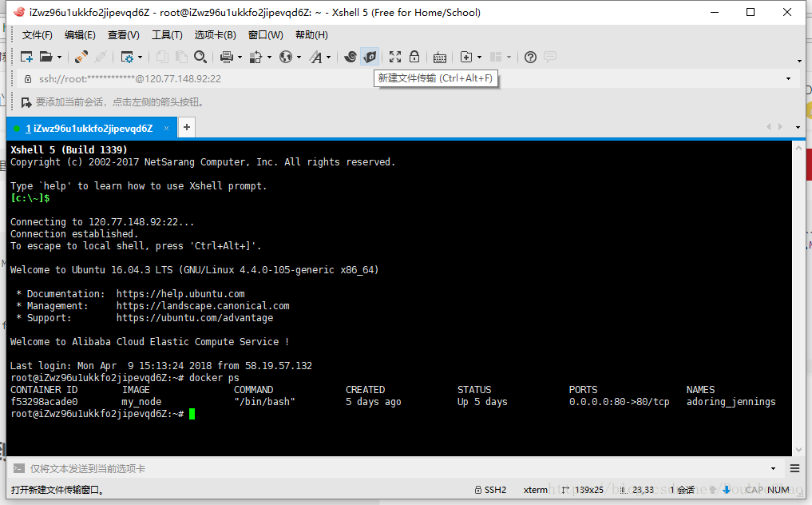Open the tab list dropdown arrow
This screenshot has width=812, height=505.
point(798,128)
